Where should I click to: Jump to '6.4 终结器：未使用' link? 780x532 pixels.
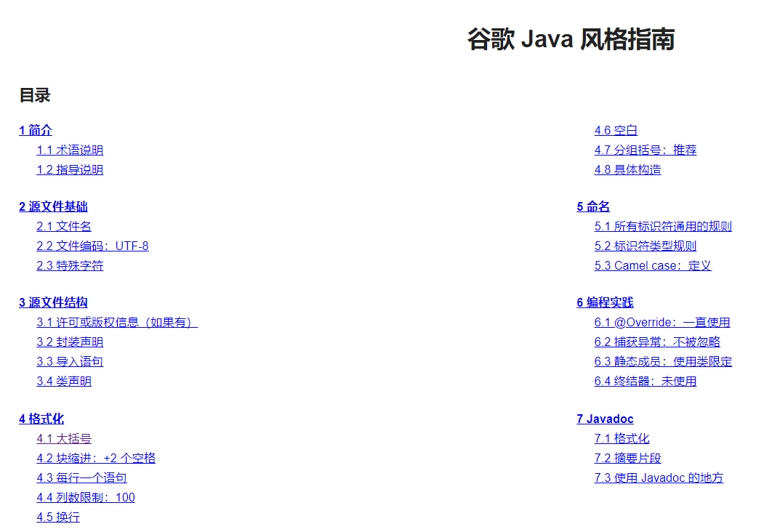pyautogui.click(x=646, y=382)
